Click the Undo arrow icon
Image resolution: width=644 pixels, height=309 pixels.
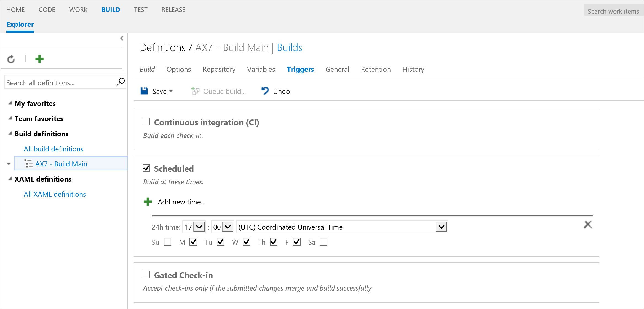[265, 91]
